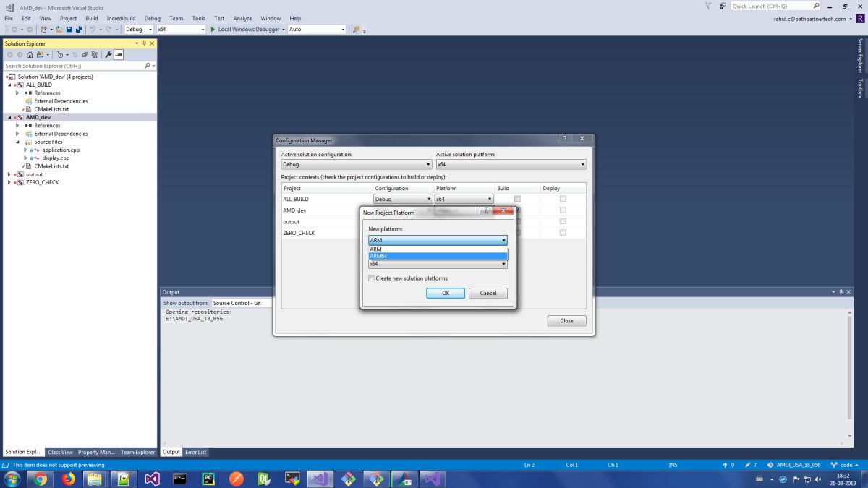Open the New platform combo box
The height and width of the screenshot is (488, 868).
click(x=438, y=240)
